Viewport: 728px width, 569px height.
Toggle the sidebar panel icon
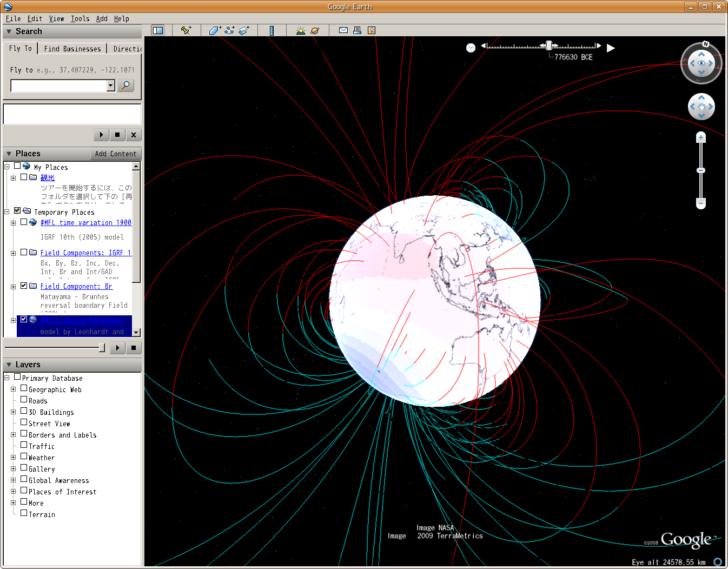158,30
